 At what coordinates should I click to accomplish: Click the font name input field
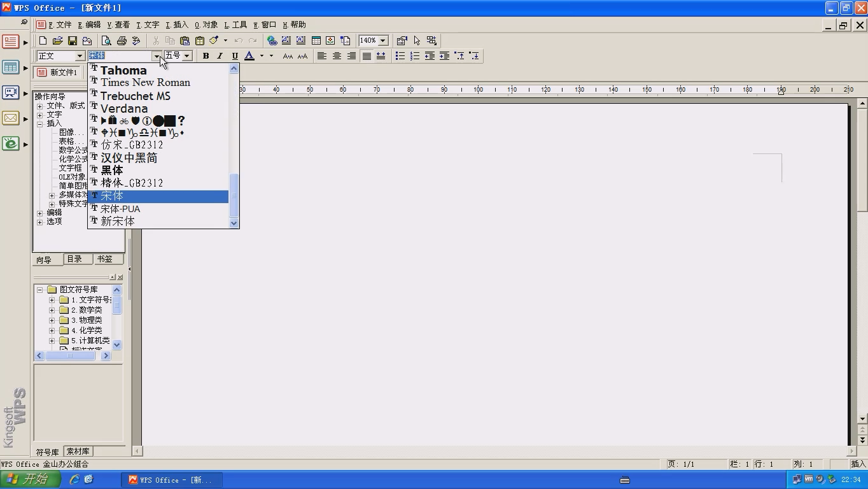pyautogui.click(x=120, y=56)
